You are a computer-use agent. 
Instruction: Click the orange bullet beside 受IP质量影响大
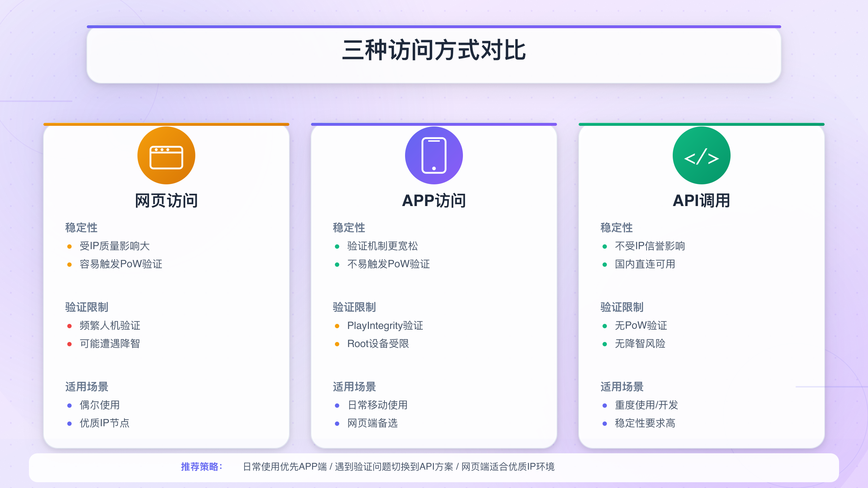tap(69, 246)
